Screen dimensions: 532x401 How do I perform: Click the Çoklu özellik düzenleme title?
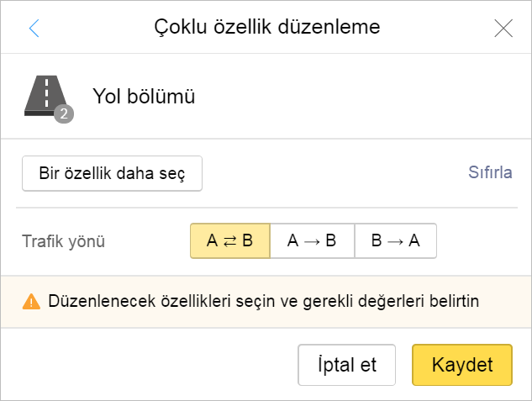point(267,27)
